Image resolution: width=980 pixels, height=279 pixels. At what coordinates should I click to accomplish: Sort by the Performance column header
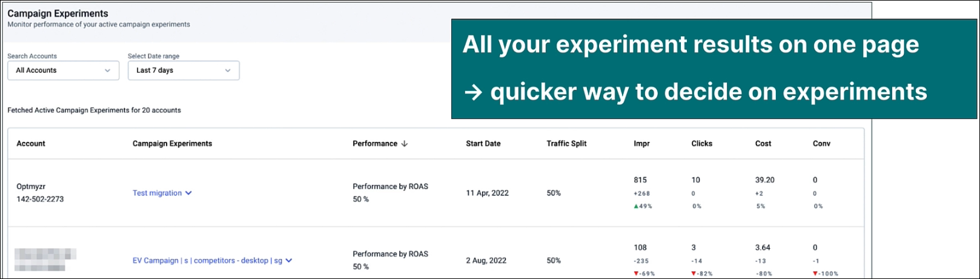tap(375, 144)
